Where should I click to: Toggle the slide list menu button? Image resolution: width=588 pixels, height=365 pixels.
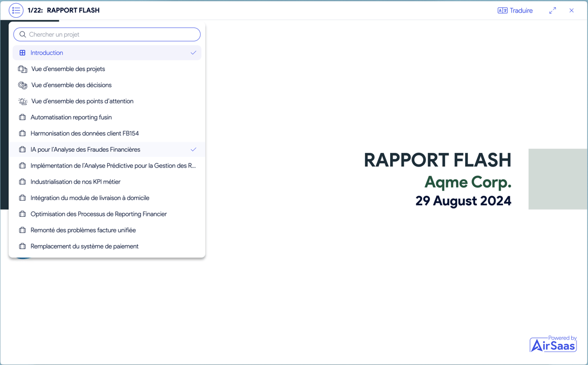[x=16, y=11]
